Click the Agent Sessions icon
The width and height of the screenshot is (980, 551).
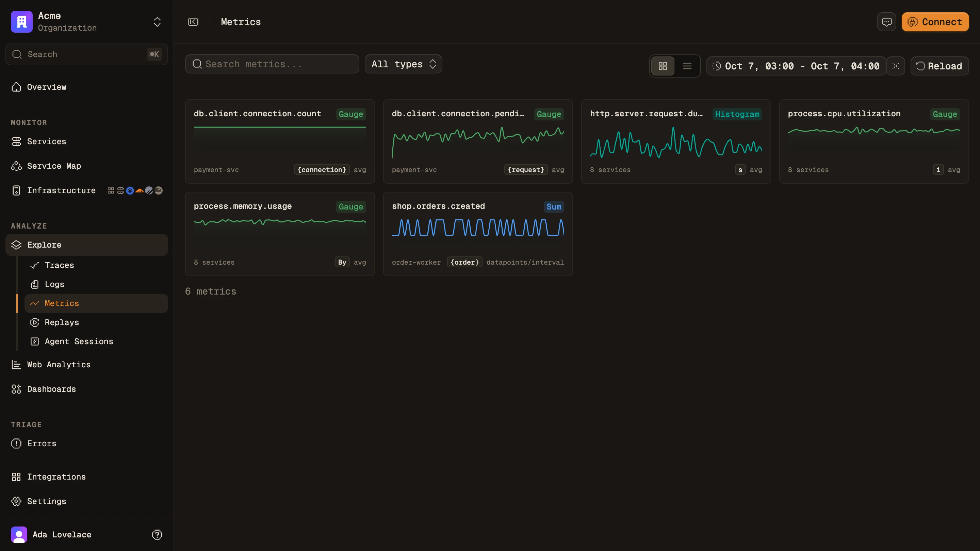tap(35, 341)
